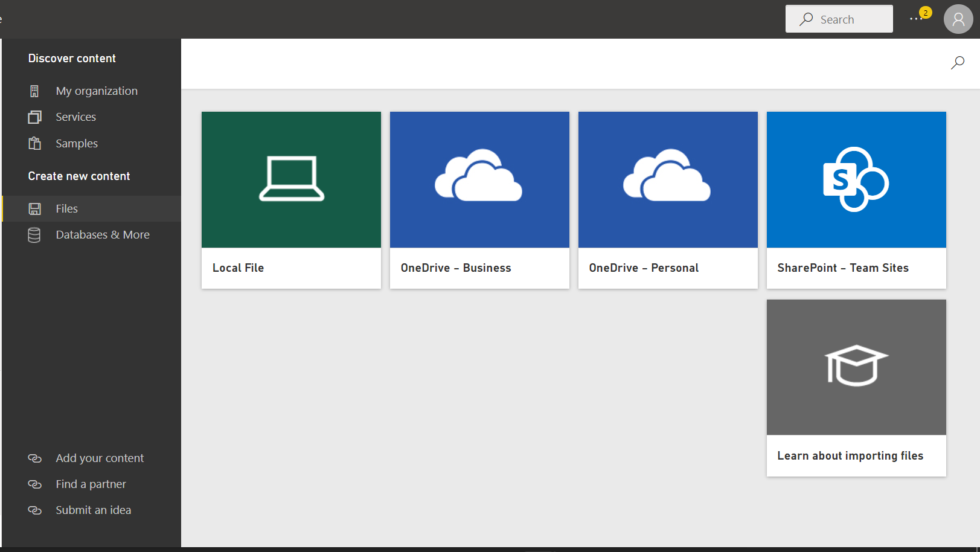
Task: Click the laptop icon on Local File tile
Action: click(x=292, y=178)
